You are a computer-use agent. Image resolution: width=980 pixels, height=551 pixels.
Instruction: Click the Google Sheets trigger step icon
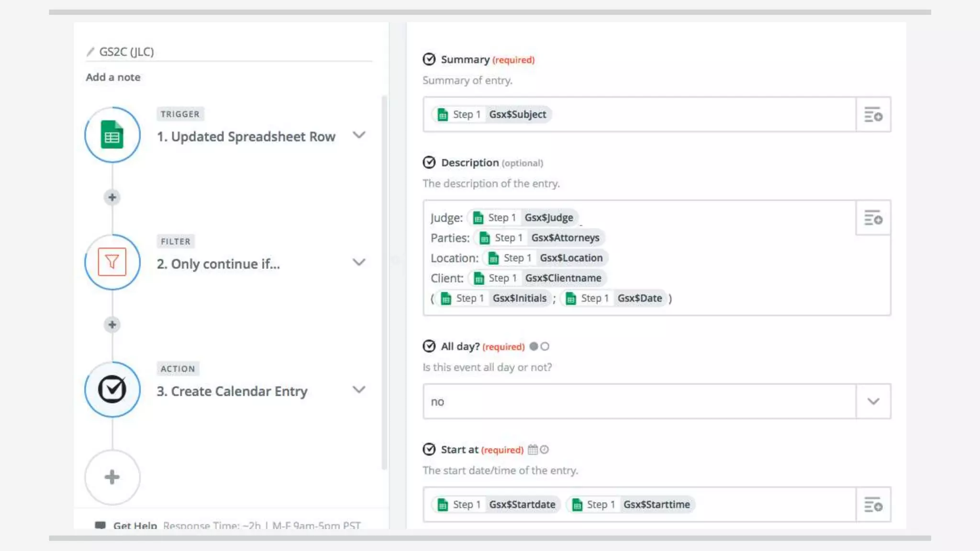click(112, 135)
